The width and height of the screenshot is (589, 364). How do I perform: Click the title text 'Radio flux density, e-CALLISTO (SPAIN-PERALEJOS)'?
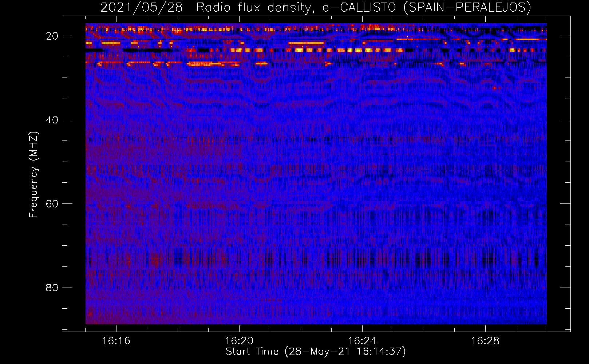[364, 8]
